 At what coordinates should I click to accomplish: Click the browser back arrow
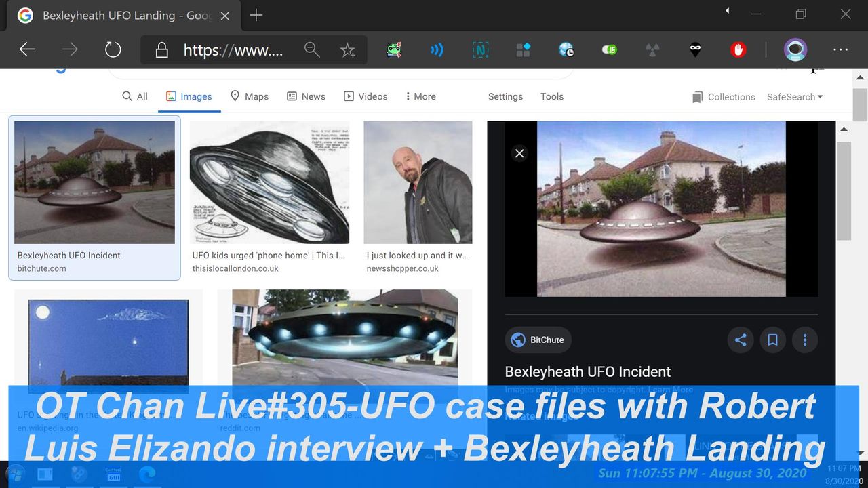coord(27,49)
